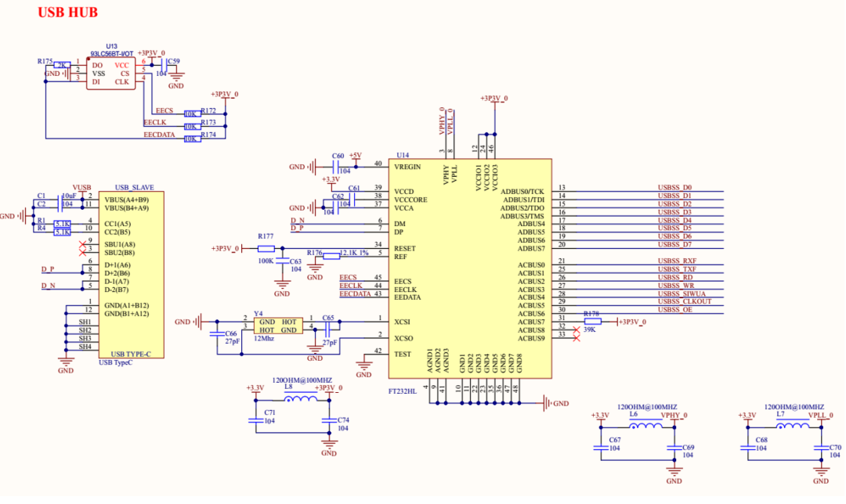Image resolution: width=846 pixels, height=504 pixels.
Task: Select the 93LC56BT EEPROM symbol U13
Action: (110, 72)
